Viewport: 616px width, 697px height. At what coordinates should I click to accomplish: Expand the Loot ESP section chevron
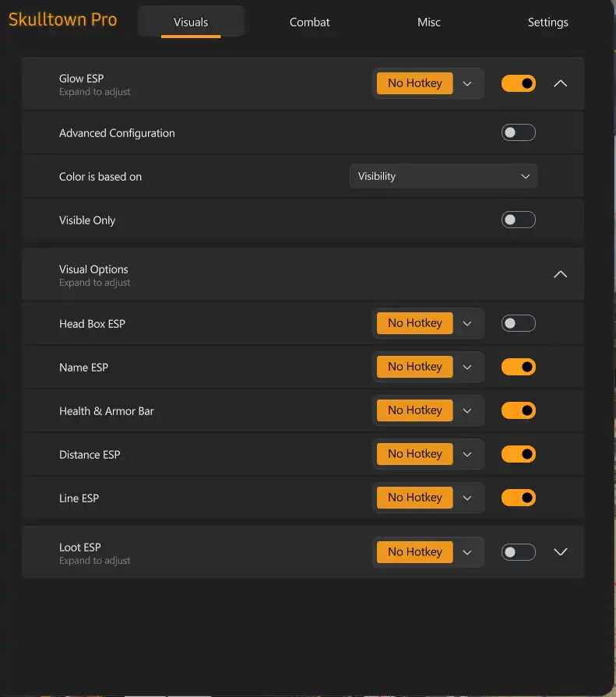(560, 552)
